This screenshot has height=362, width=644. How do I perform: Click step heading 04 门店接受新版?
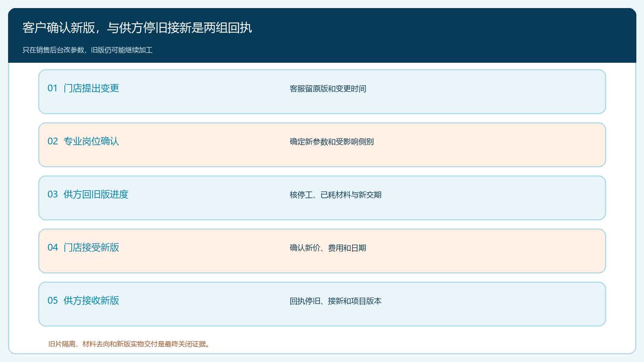click(83, 247)
